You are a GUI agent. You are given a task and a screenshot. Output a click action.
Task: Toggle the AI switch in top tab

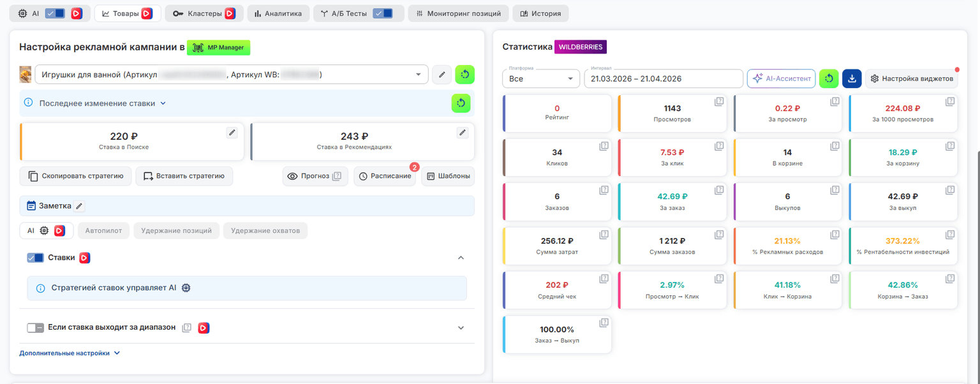(x=56, y=13)
